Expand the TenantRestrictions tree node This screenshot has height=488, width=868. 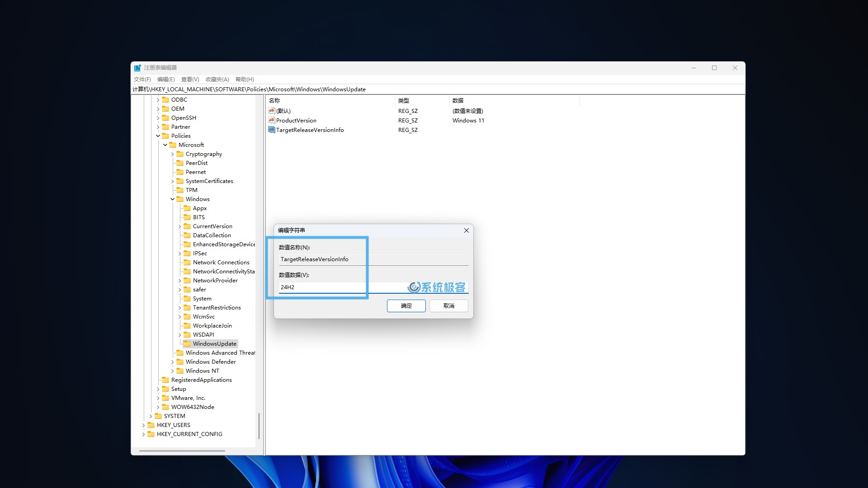[179, 308]
